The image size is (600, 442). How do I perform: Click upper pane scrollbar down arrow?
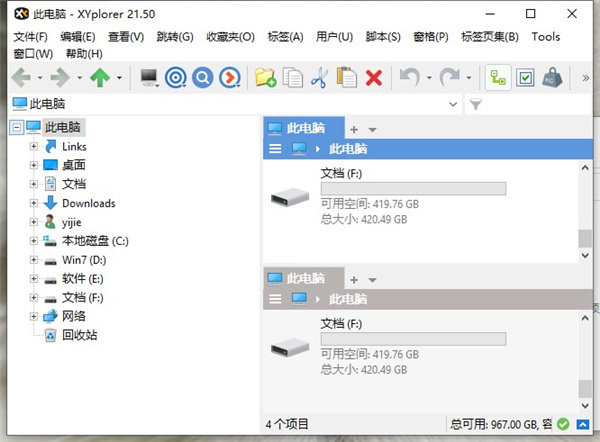pos(585,255)
